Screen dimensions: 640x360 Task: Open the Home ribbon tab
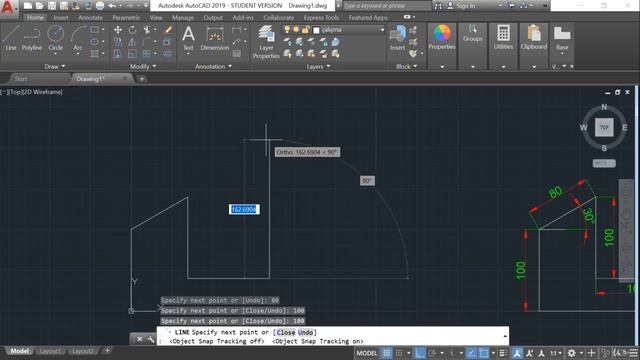tap(35, 18)
